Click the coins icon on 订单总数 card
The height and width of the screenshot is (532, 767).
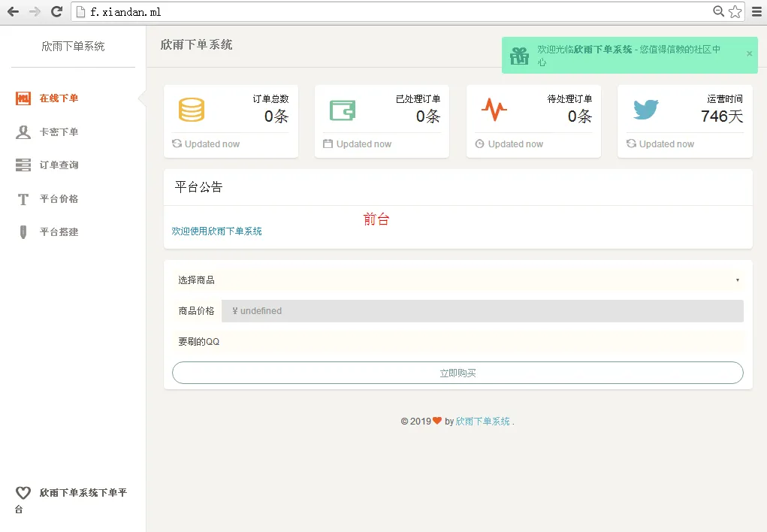pos(191,110)
